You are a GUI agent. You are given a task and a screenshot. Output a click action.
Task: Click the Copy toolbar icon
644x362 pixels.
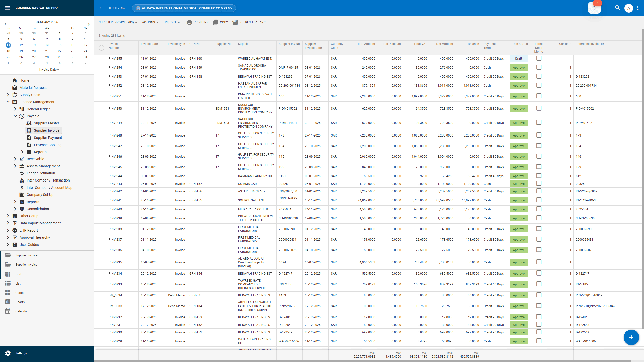216,22
